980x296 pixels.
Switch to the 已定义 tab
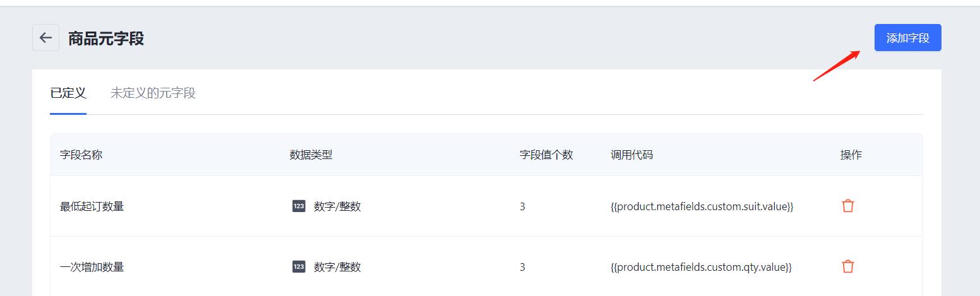point(68,93)
